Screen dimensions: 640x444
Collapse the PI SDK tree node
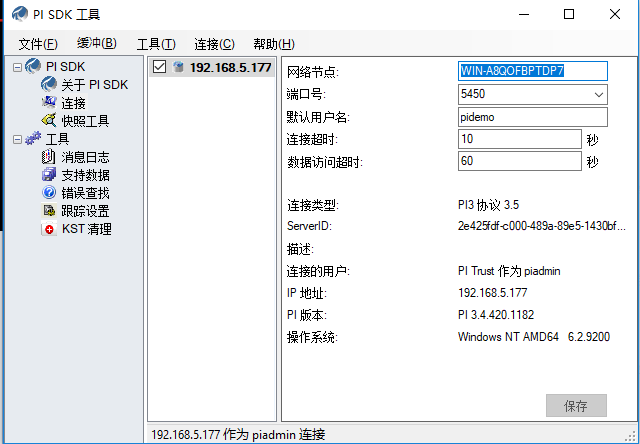click(17, 67)
